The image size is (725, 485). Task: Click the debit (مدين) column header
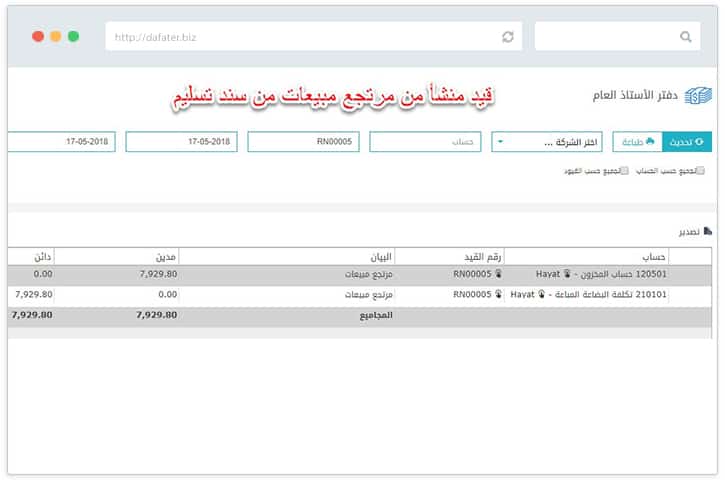tap(166, 256)
